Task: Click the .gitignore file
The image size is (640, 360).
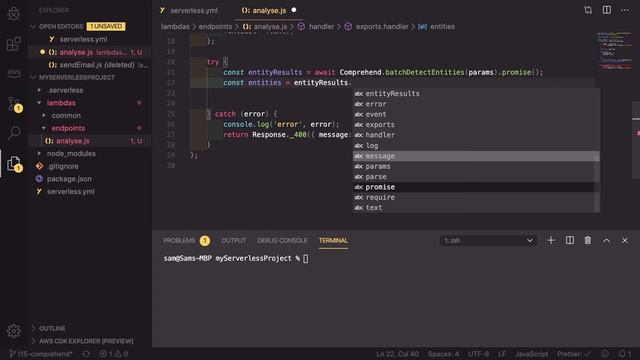Action: pos(63,166)
